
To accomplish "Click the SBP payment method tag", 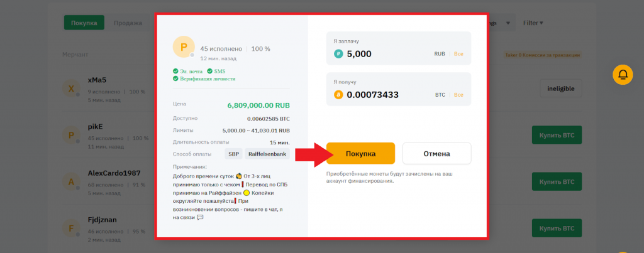I will [x=233, y=154].
